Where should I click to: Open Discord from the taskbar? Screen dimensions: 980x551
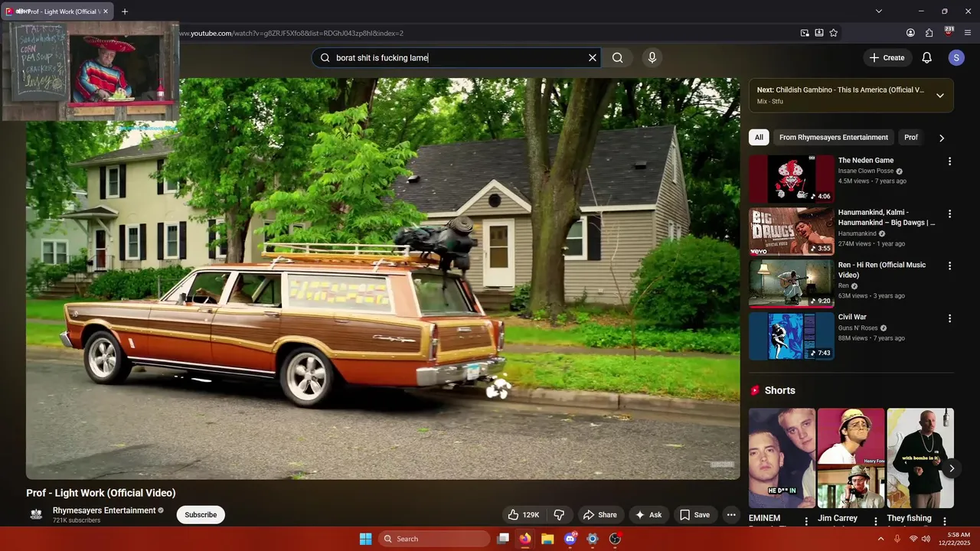[x=570, y=539]
